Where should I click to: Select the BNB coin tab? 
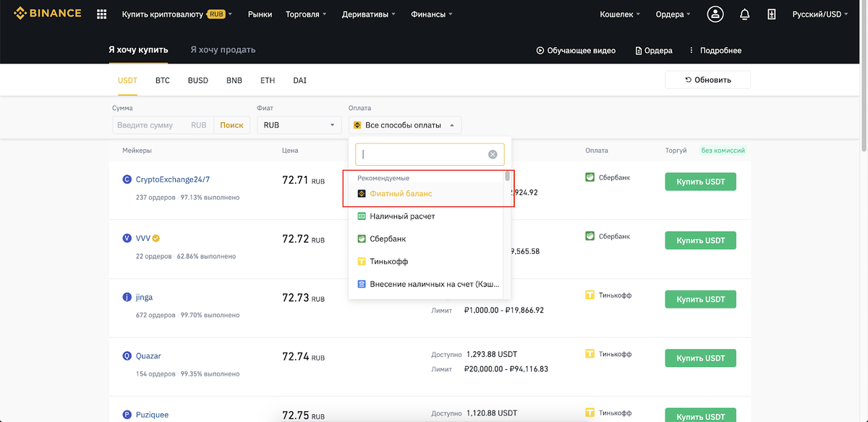pyautogui.click(x=234, y=80)
